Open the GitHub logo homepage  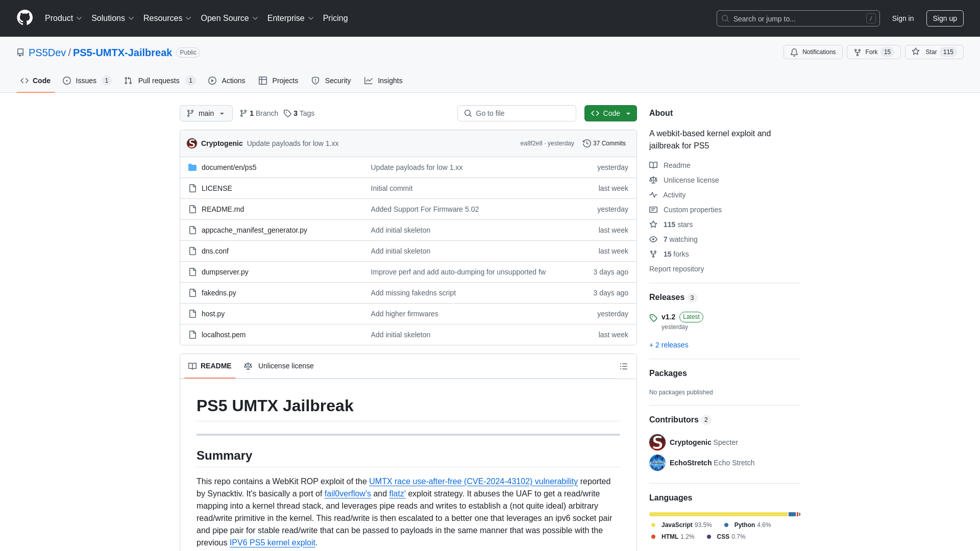(24, 18)
